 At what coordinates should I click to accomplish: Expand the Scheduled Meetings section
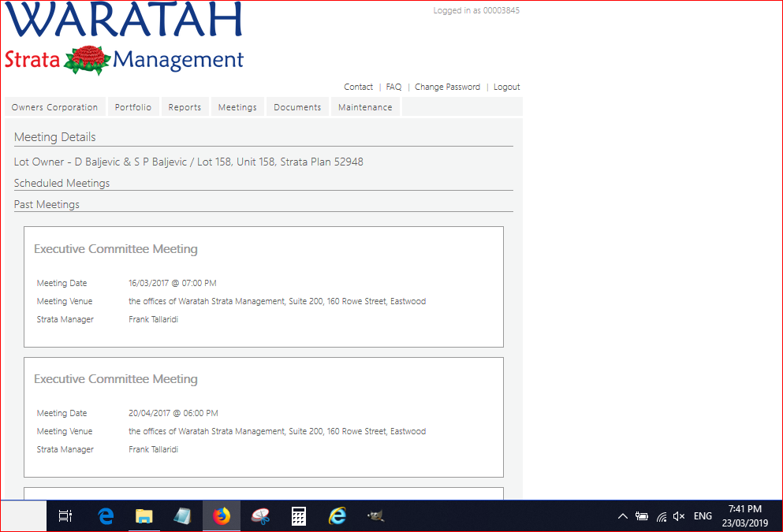point(62,183)
